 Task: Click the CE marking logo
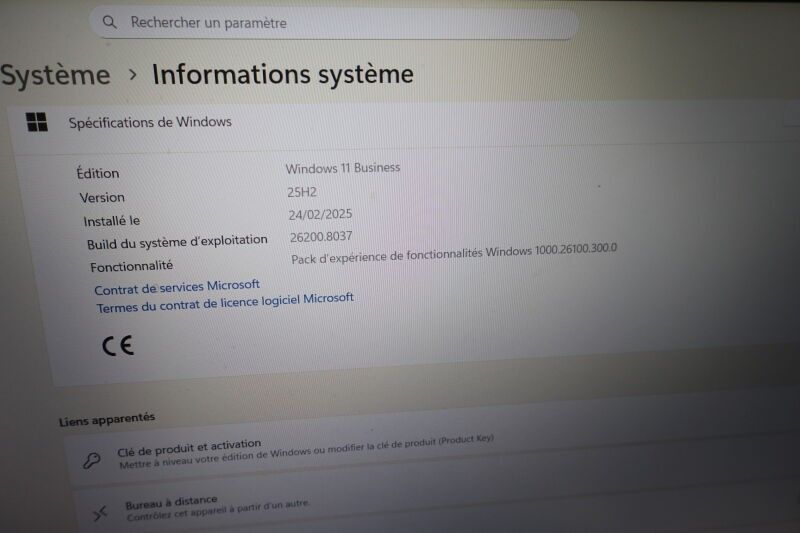tap(118, 346)
